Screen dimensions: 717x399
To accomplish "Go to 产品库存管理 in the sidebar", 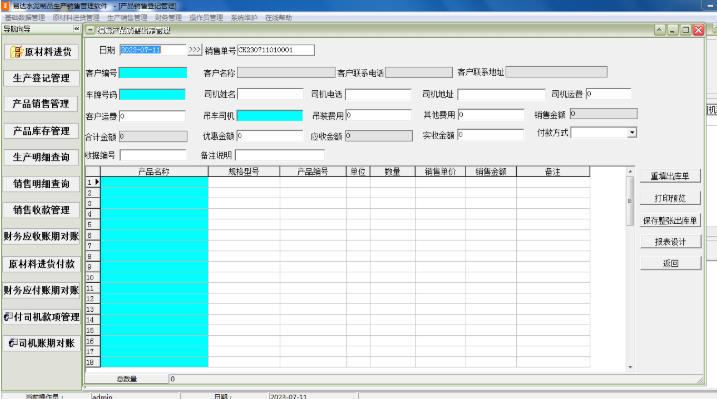I will point(42,131).
